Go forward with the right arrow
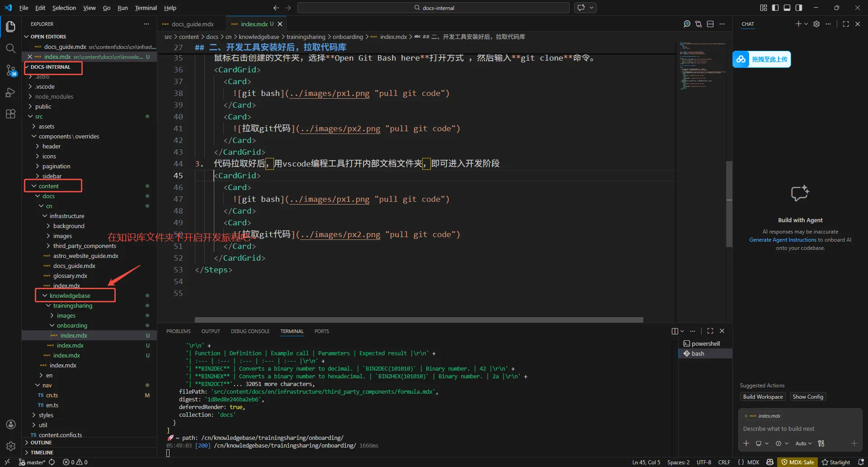This screenshot has height=467, width=868. 288,8
